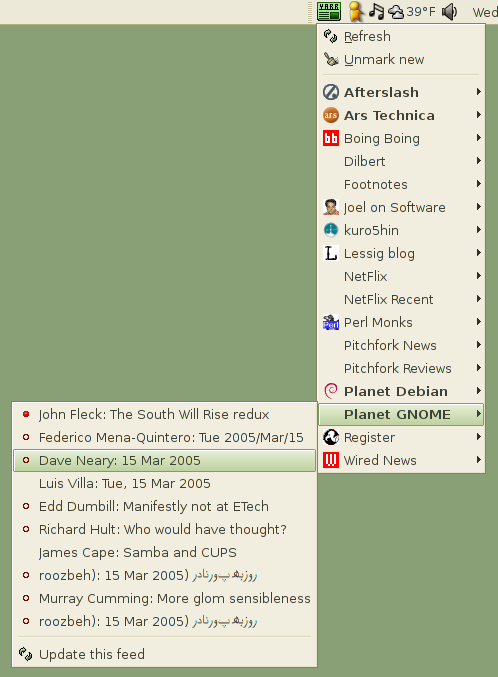Open Federico Mena-Quintero: Tue 2005/Mar/15 article
This screenshot has height=677, width=498.
165,437
